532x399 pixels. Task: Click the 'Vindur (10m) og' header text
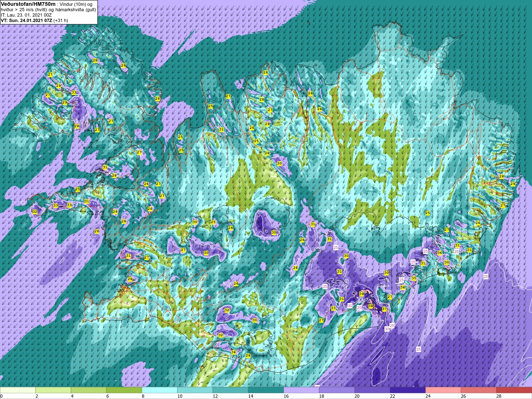76,4
